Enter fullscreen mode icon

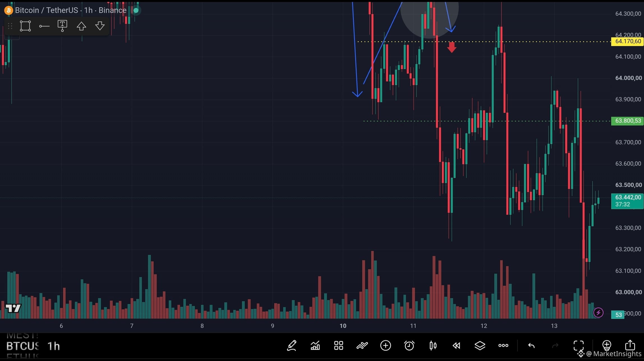point(579,346)
